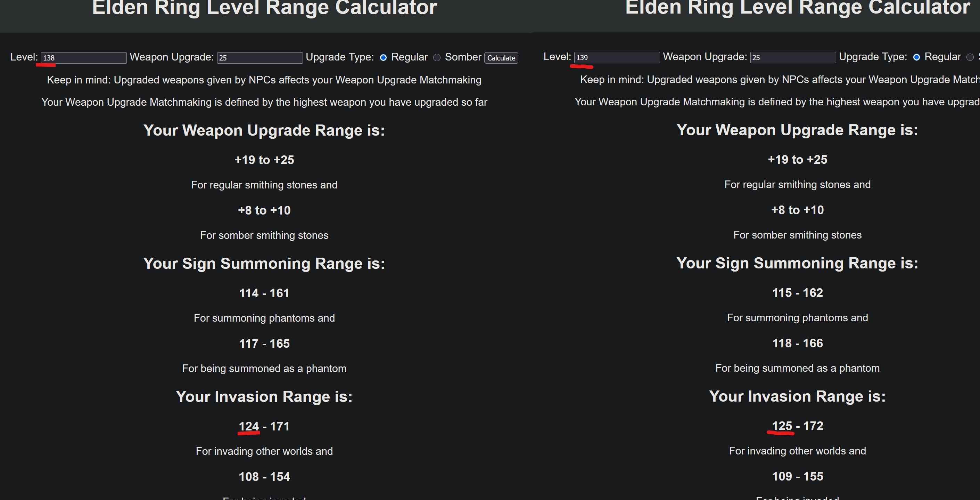Click the 109 - 155 invaded range value

click(x=797, y=476)
